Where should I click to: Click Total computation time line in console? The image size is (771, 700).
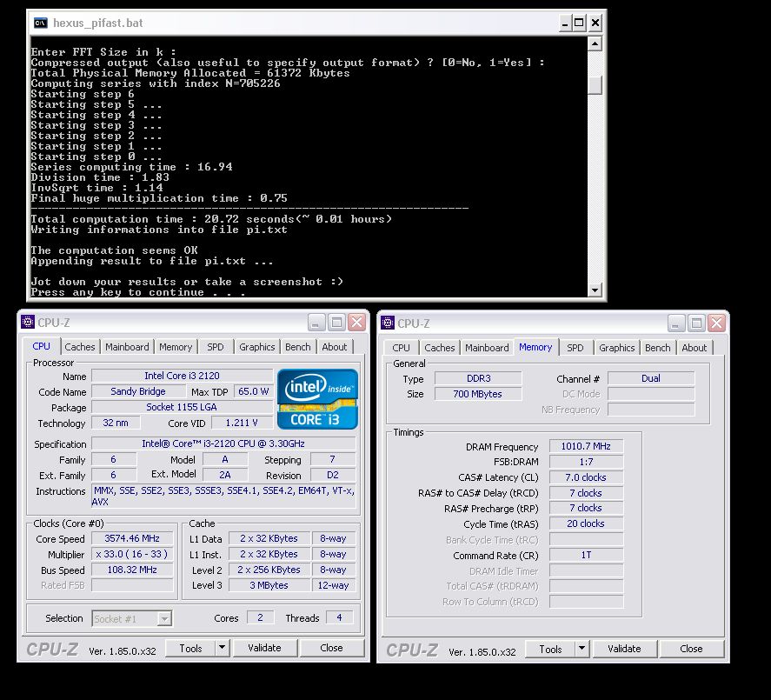211,219
